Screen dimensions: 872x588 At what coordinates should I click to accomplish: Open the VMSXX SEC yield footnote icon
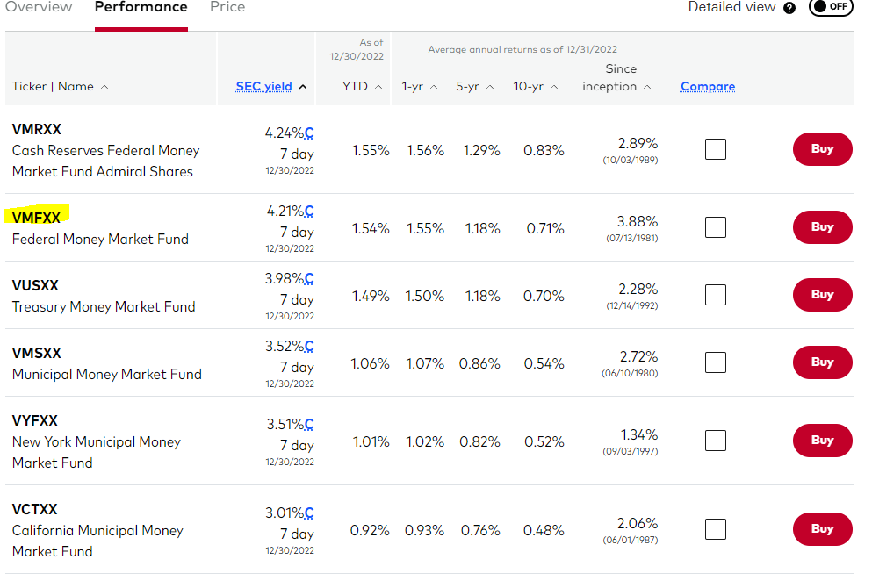(x=309, y=347)
